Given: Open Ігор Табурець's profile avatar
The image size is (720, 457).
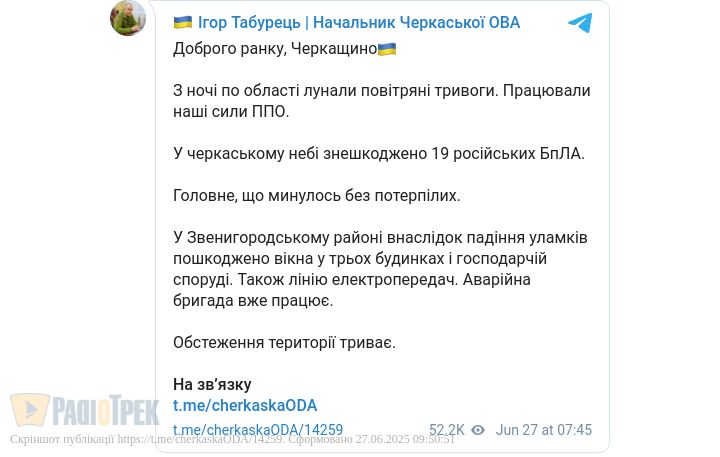Looking at the screenshot, I should pos(128,17).
